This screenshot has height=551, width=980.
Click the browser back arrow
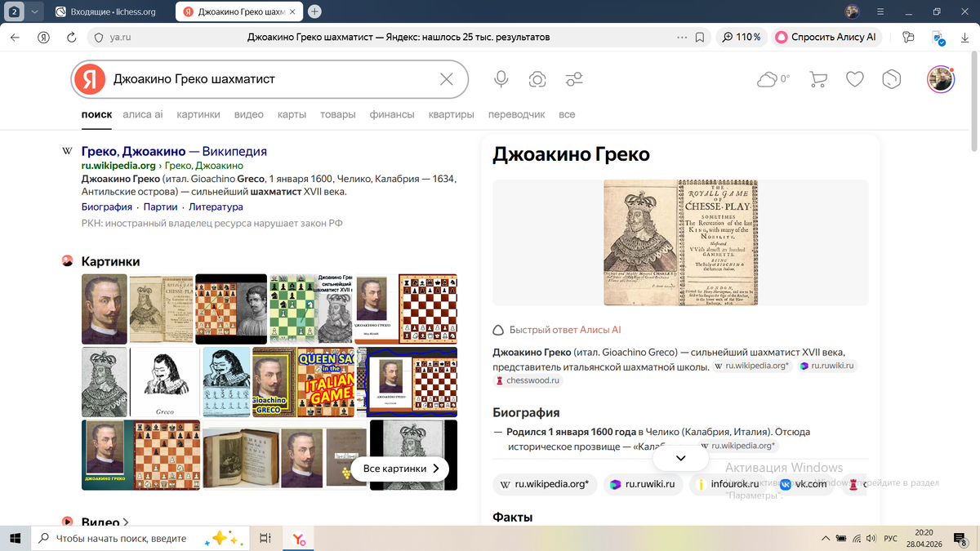pyautogui.click(x=16, y=38)
